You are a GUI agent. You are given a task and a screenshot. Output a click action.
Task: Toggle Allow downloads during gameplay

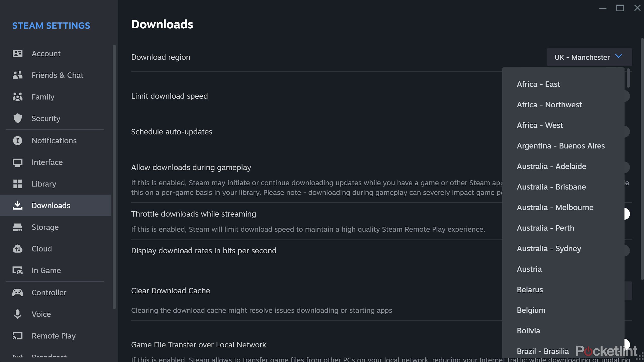coord(626,167)
